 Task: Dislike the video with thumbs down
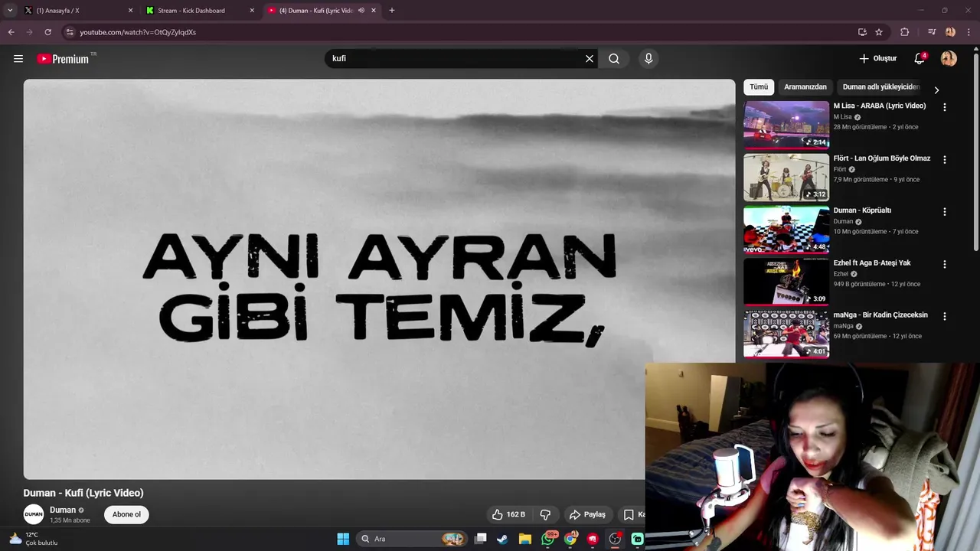pyautogui.click(x=546, y=514)
